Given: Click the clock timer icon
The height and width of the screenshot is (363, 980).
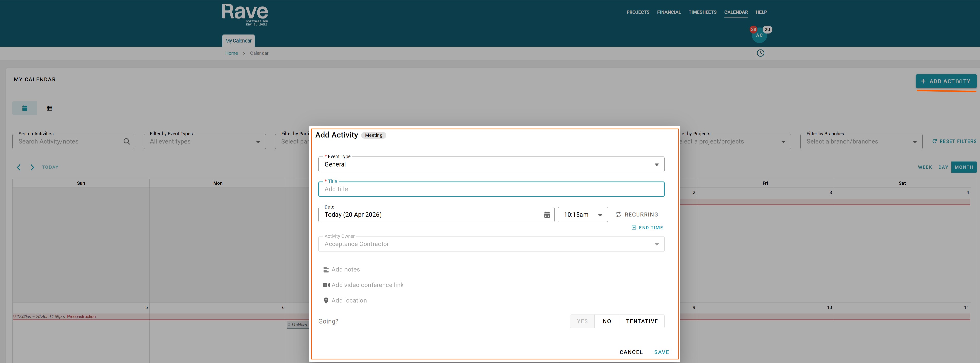Looking at the screenshot, I should [x=760, y=53].
